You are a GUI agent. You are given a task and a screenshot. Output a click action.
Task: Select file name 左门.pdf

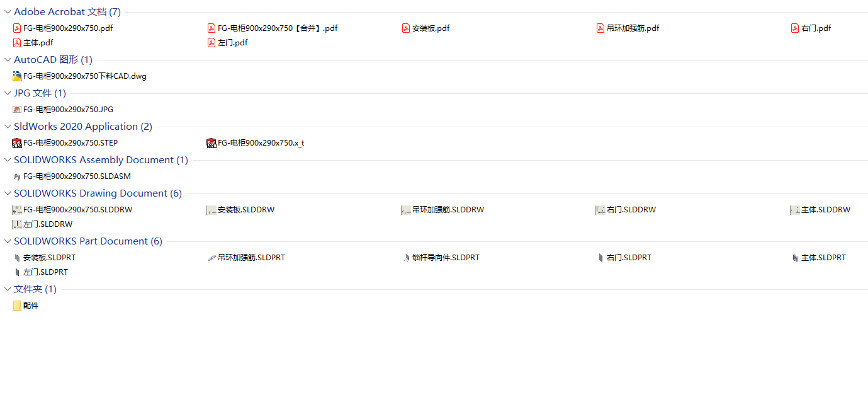point(233,42)
